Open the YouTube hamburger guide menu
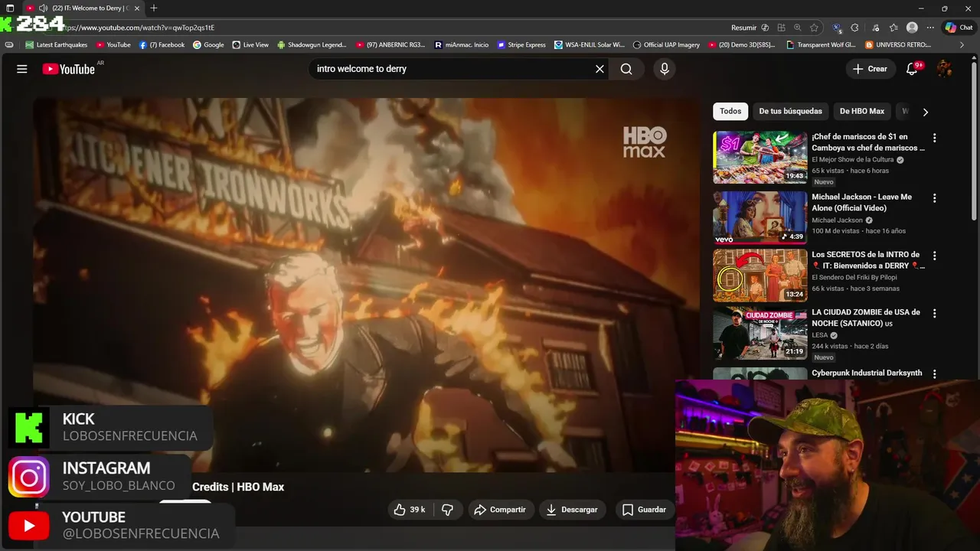Image resolution: width=980 pixels, height=551 pixels. tap(22, 69)
